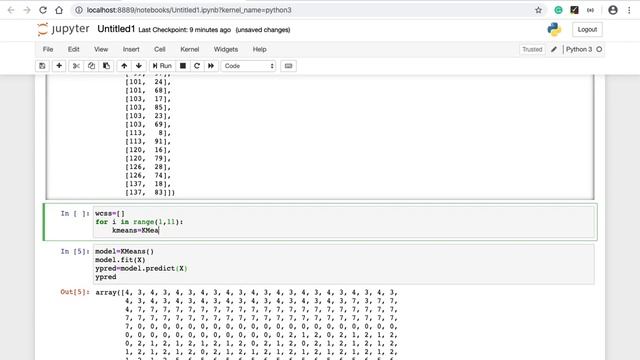640x360 pixels.
Task: Reload the page in the browser
Action: (x=43, y=10)
